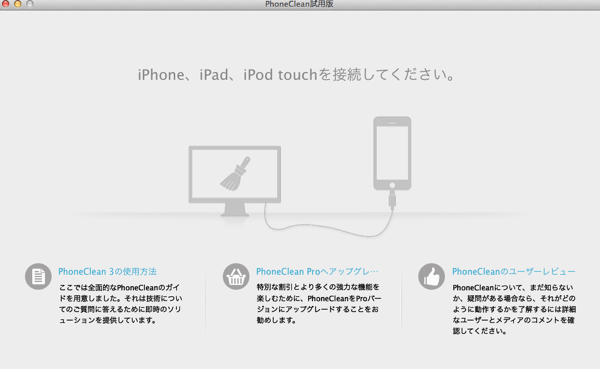Close the PhoneClean window with red button
The width and height of the screenshot is (600, 369).
tap(5, 3)
